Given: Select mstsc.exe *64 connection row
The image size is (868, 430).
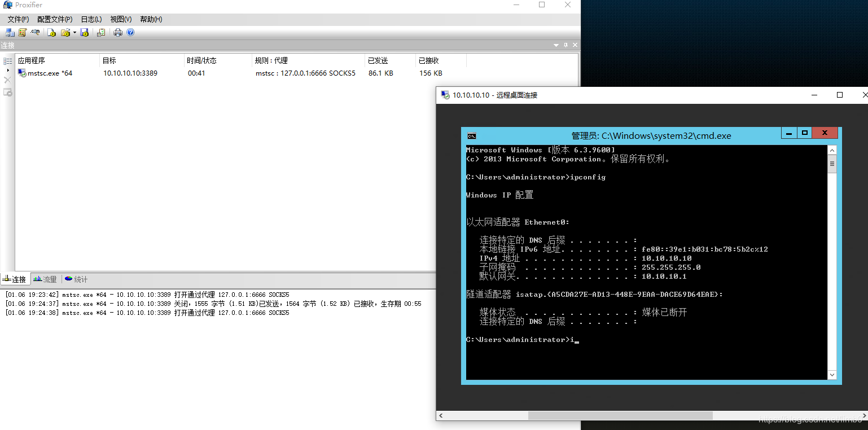Looking at the screenshot, I should coord(296,73).
